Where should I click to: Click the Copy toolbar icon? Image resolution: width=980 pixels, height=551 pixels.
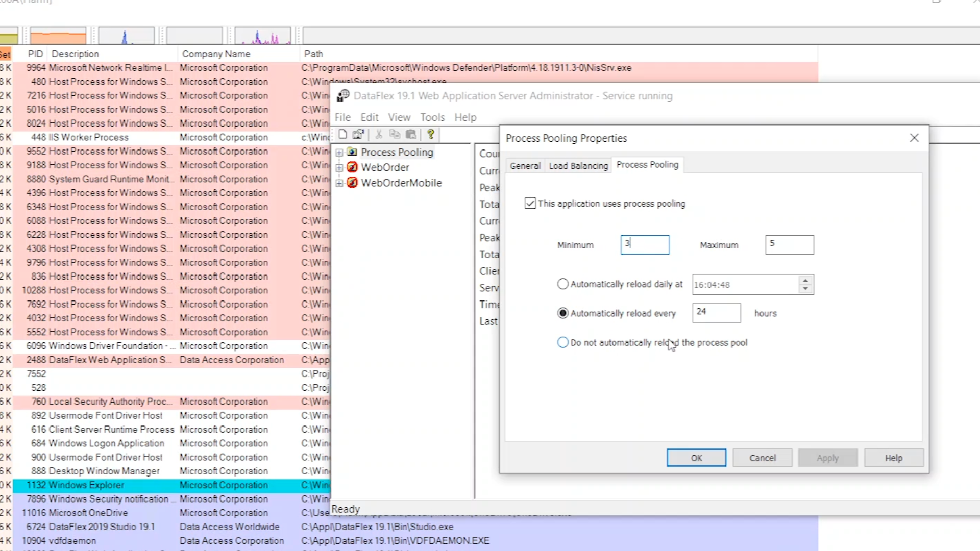click(395, 134)
